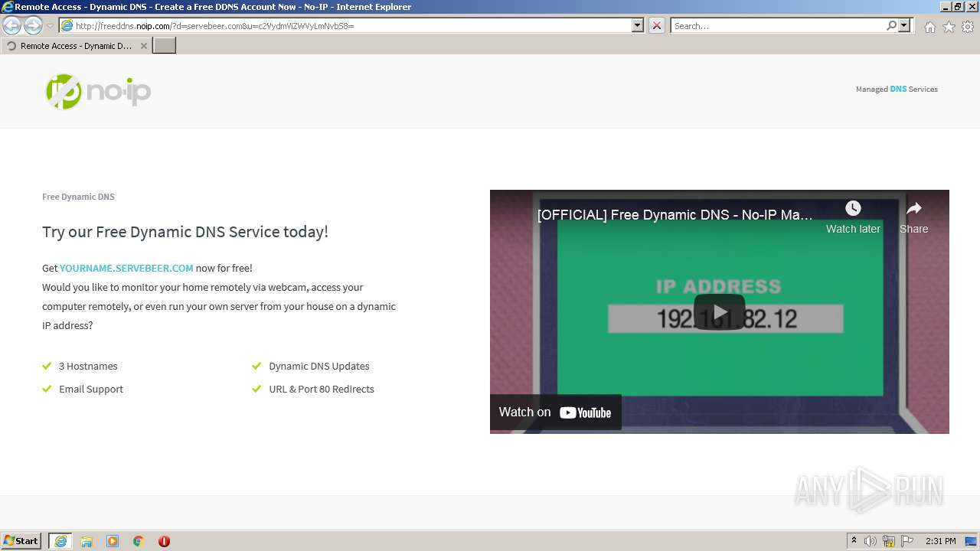This screenshot has width=980, height=551.
Task: Play the Free Dynamic DNS video
Action: pyautogui.click(x=720, y=311)
